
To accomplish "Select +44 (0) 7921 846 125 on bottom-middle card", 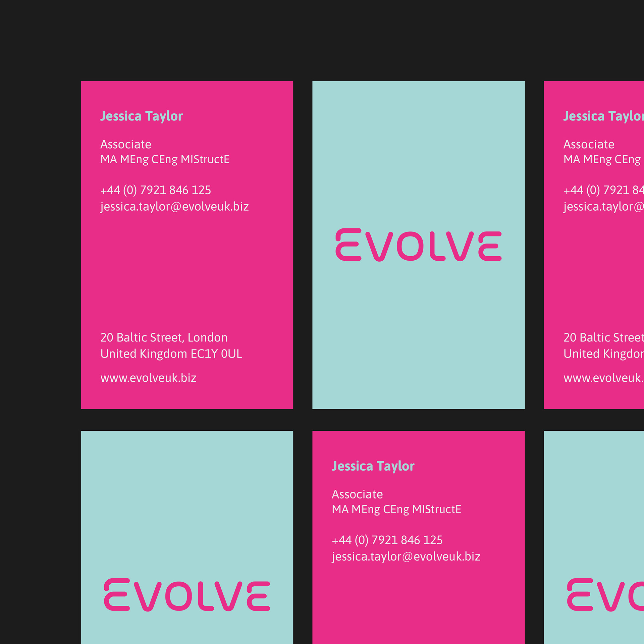I will pyautogui.click(x=387, y=540).
